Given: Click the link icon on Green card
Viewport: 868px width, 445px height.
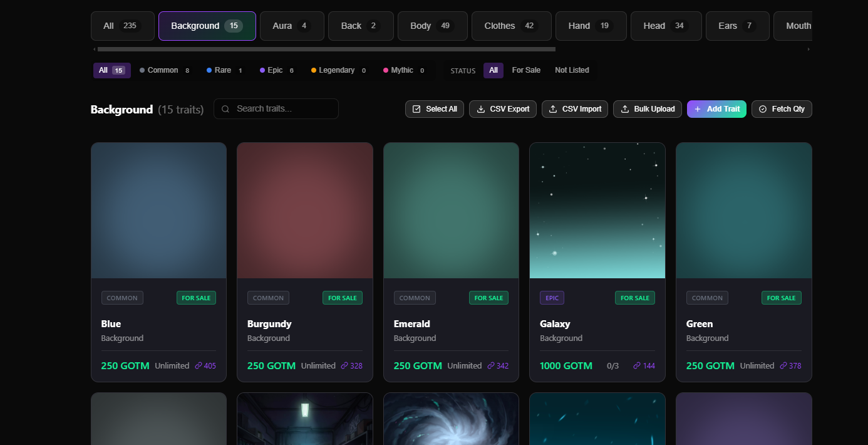Looking at the screenshot, I should [783, 366].
